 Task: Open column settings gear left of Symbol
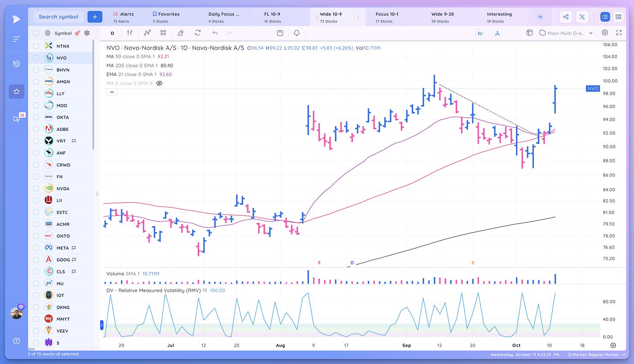click(47, 33)
